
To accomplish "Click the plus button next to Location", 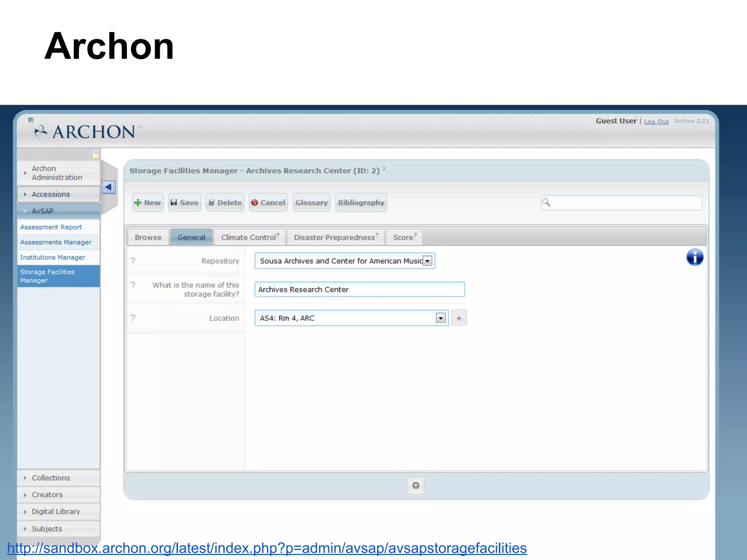I will click(x=459, y=318).
